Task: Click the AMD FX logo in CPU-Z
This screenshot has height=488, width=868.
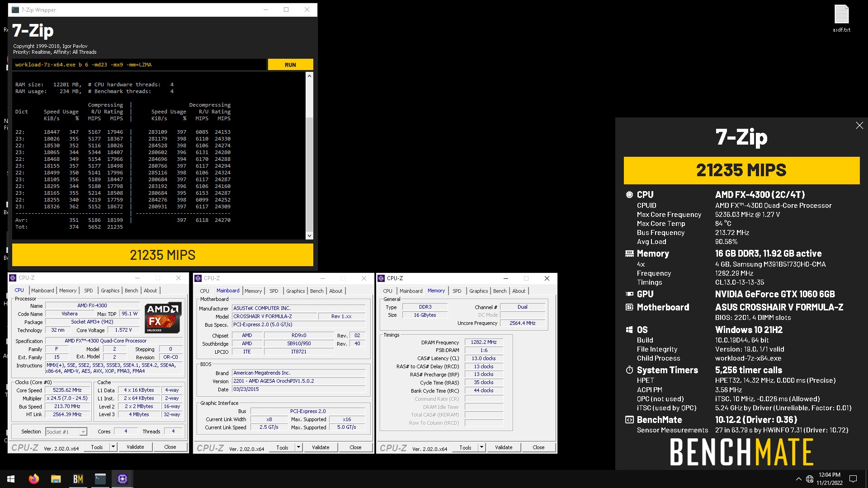Action: 163,318
